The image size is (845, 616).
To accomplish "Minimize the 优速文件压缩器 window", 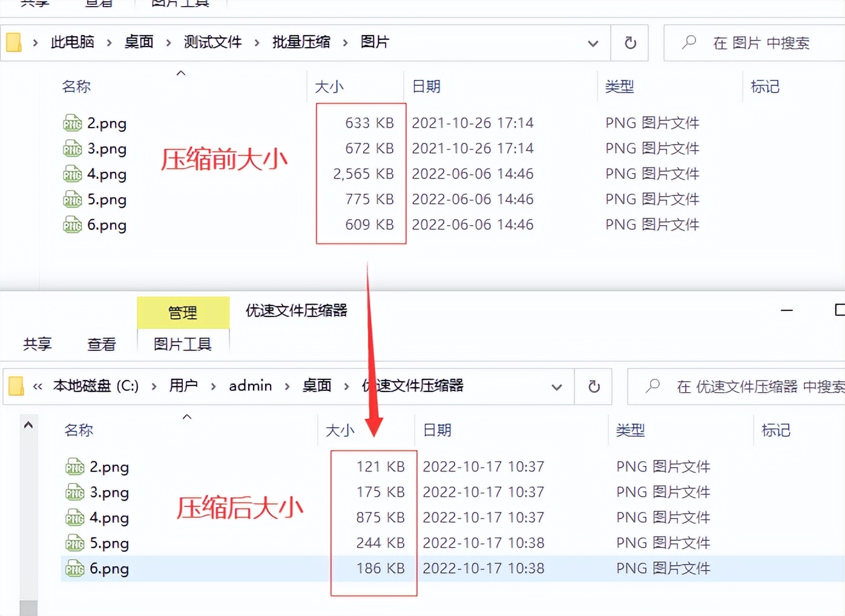I will click(x=787, y=310).
